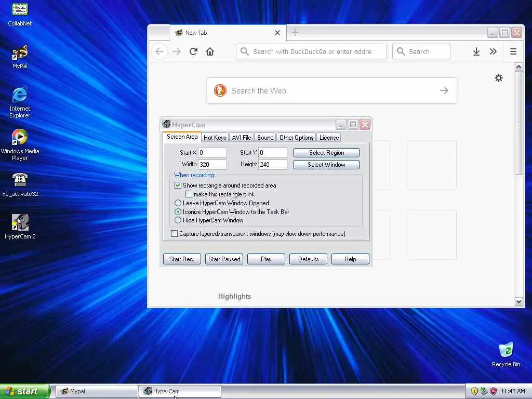Open the AVI File tab
The width and height of the screenshot is (532, 399).
coord(242,137)
